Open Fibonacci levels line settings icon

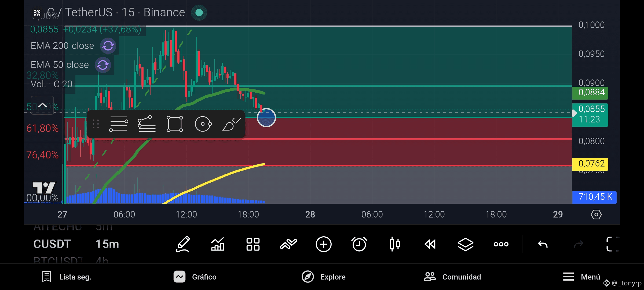click(119, 124)
